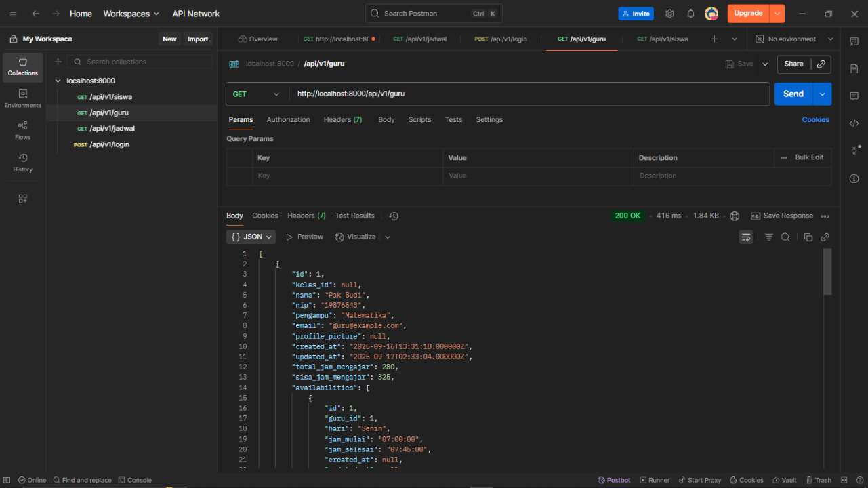
Task: Click the response body vertical scrollbar
Action: pos(827,272)
